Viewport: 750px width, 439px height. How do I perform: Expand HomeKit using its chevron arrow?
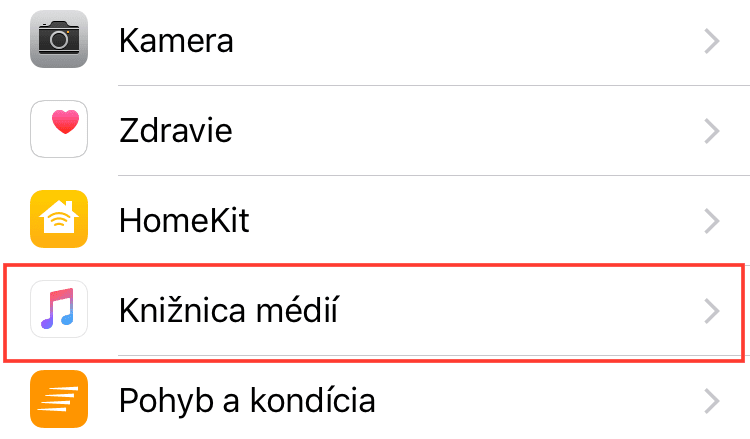tap(712, 221)
